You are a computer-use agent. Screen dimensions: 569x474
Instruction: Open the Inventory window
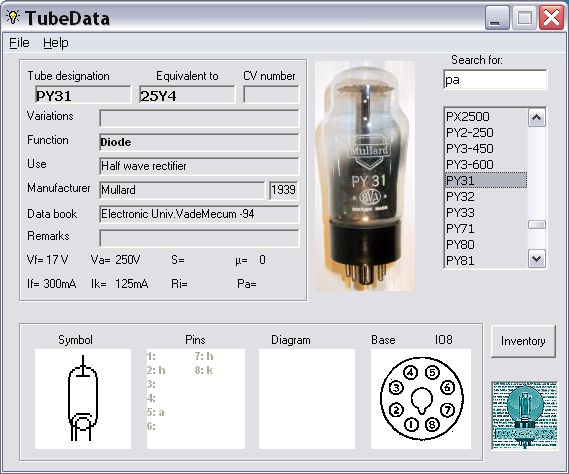tap(523, 341)
